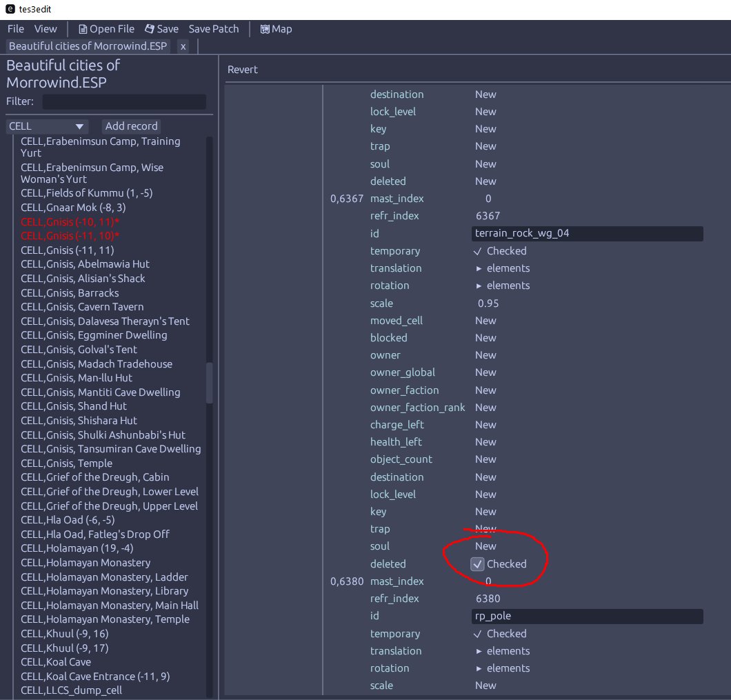Select CELL,Gnisis (-10, 11)* record
This screenshot has height=700, width=731.
click(70, 221)
